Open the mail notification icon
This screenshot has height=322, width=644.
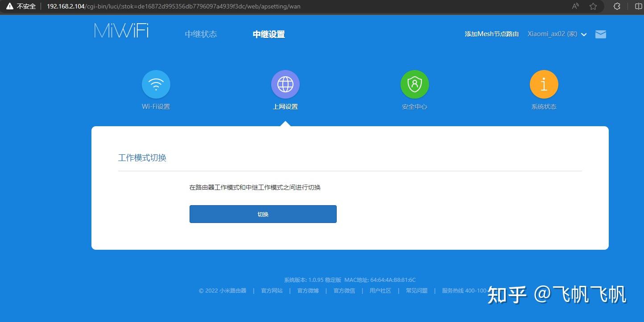600,34
